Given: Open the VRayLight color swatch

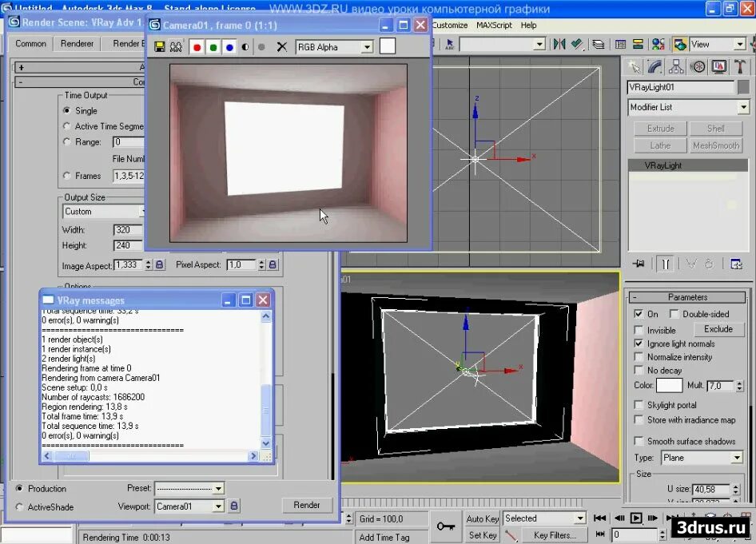Looking at the screenshot, I should pyautogui.click(x=670, y=385).
